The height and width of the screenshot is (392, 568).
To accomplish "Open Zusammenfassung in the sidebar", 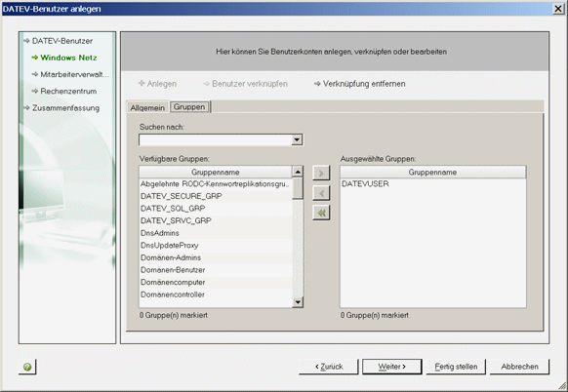I will [61, 108].
